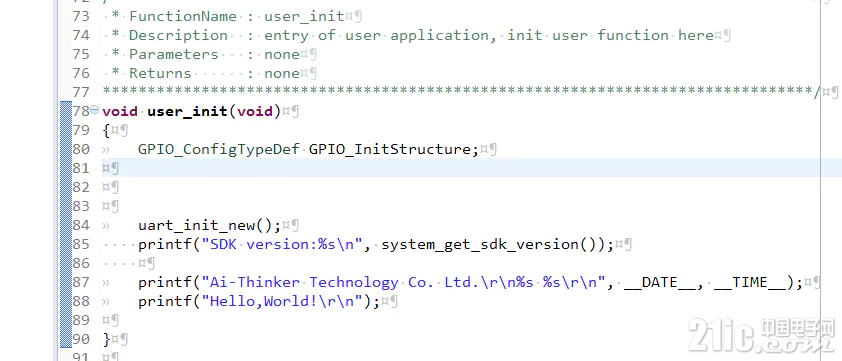Place cursor on highlighted empty line 81

(471, 168)
